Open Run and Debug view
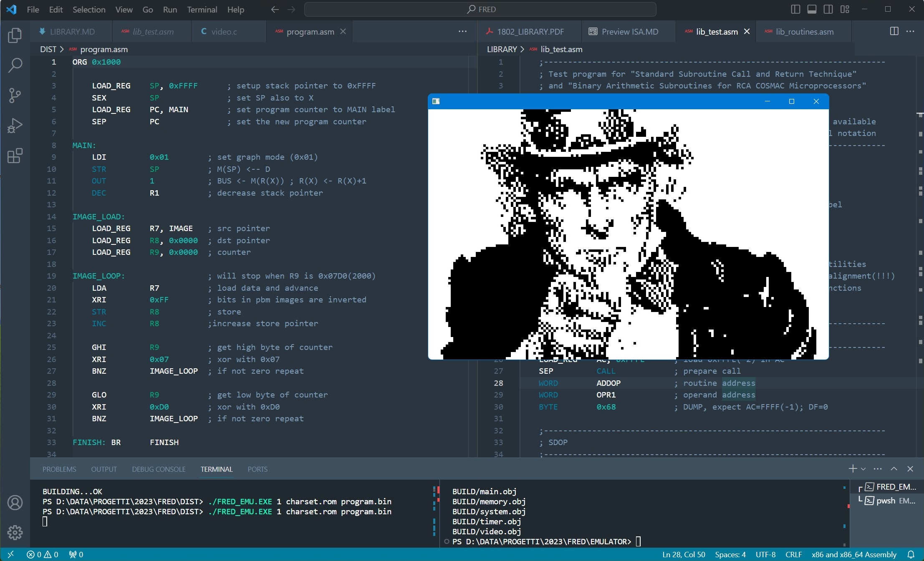 coord(15,126)
